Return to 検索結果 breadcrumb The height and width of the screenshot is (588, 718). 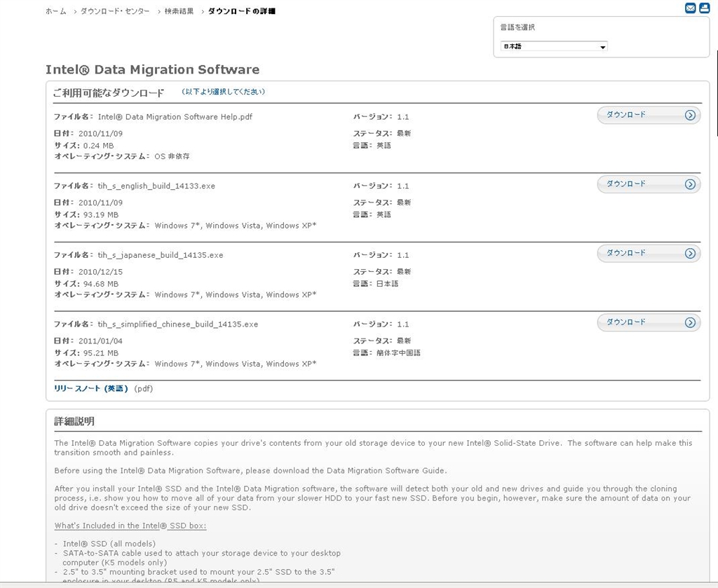click(179, 12)
